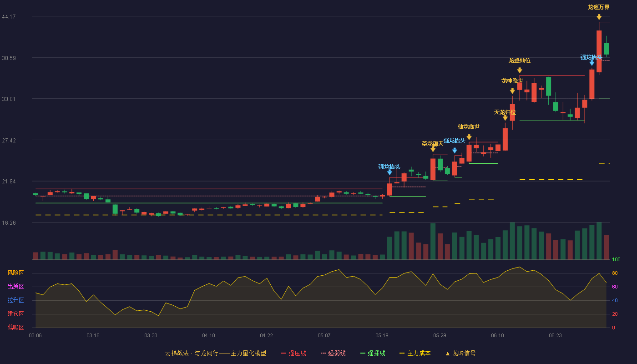Viewport: 637px width, 364px height.
Task: Toggle the 强弱线 legend series
Action: [333, 353]
